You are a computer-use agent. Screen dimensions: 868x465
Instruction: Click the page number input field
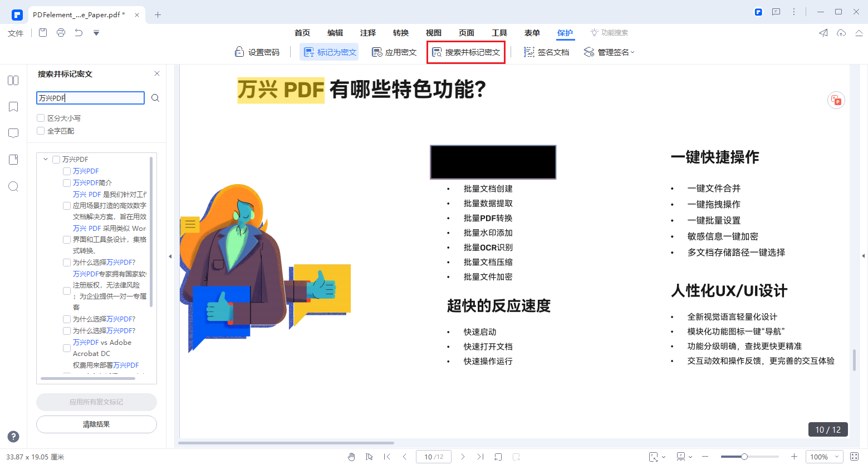click(x=433, y=456)
